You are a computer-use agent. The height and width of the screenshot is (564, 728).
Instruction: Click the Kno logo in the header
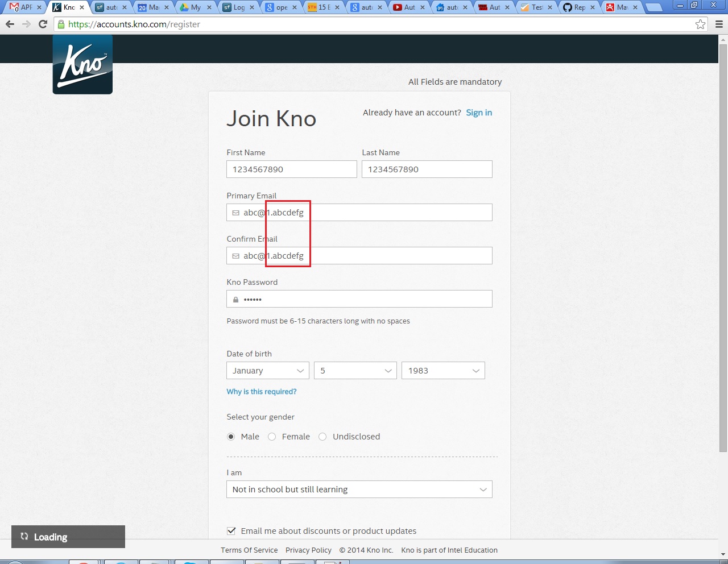82,64
